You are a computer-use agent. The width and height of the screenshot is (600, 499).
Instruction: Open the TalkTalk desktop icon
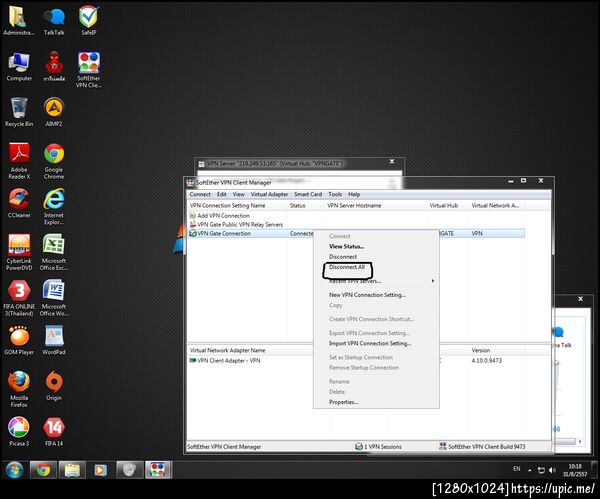(x=54, y=21)
